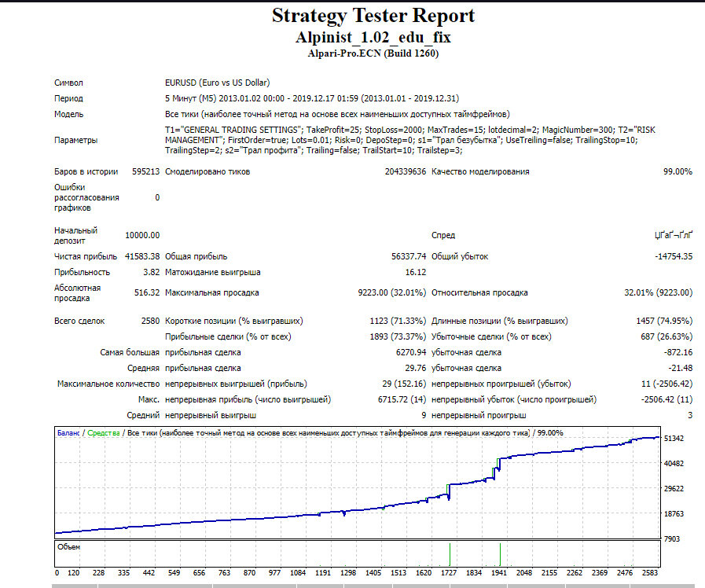
Task: Click the 'Баланс' legend label in chart
Action: click(68, 433)
